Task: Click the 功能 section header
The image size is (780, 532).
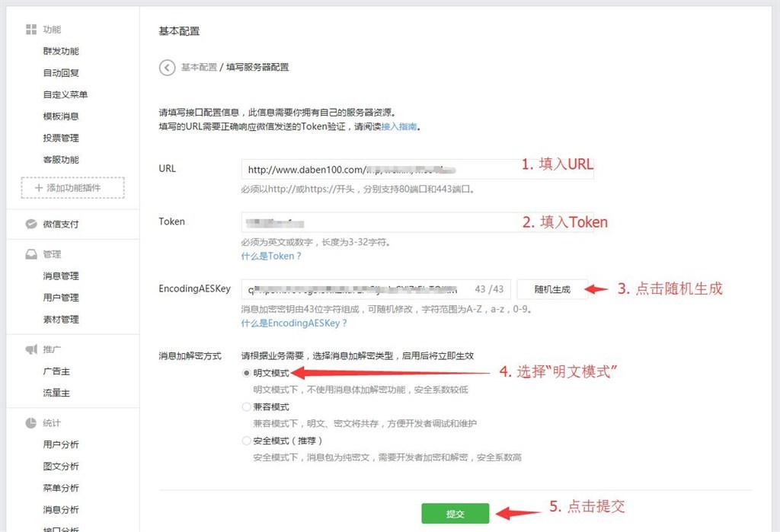Action: pyautogui.click(x=52, y=30)
